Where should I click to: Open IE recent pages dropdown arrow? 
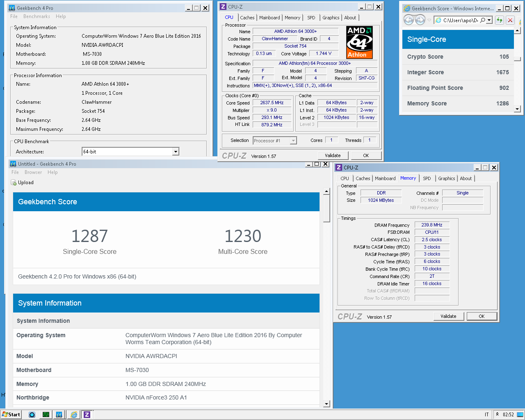[x=429, y=20]
